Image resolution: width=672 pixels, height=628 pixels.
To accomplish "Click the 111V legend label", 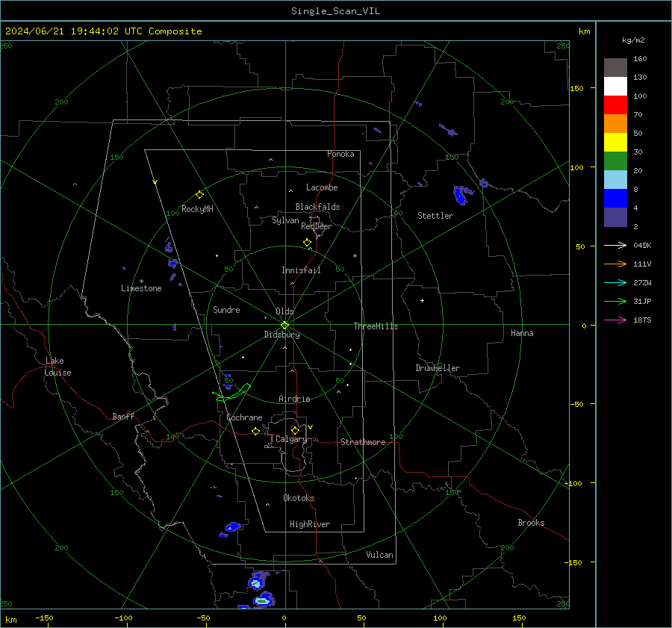I will [x=642, y=264].
